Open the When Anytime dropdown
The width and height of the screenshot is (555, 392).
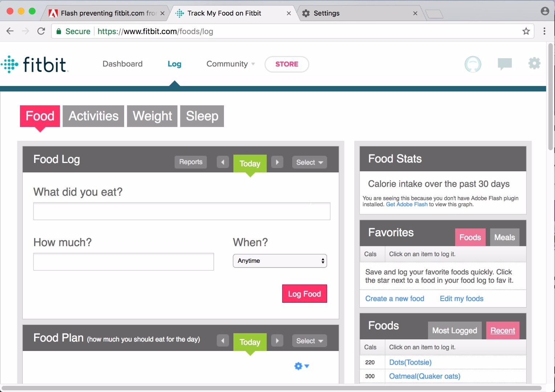coord(280,261)
